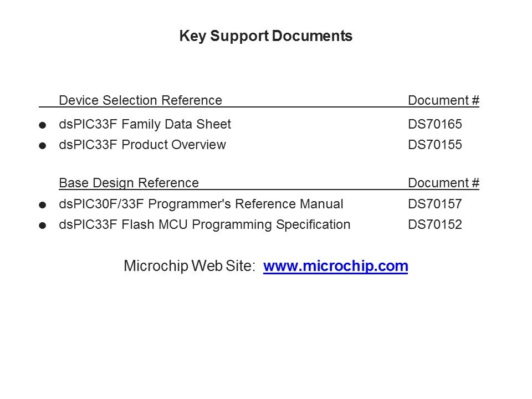The height and width of the screenshot is (399, 532).
Task: Click the dsPIC33F Family Data Sheet entry
Action: click(145, 125)
